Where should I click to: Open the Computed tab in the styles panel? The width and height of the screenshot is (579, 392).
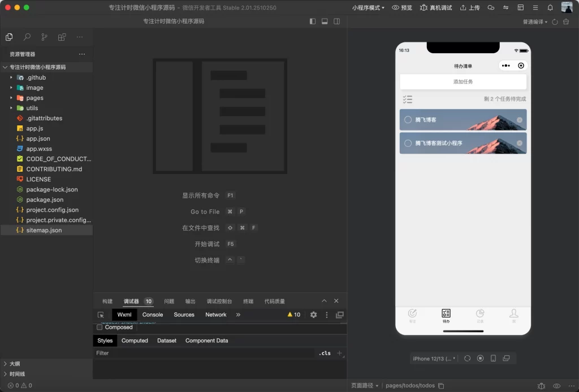pyautogui.click(x=135, y=341)
